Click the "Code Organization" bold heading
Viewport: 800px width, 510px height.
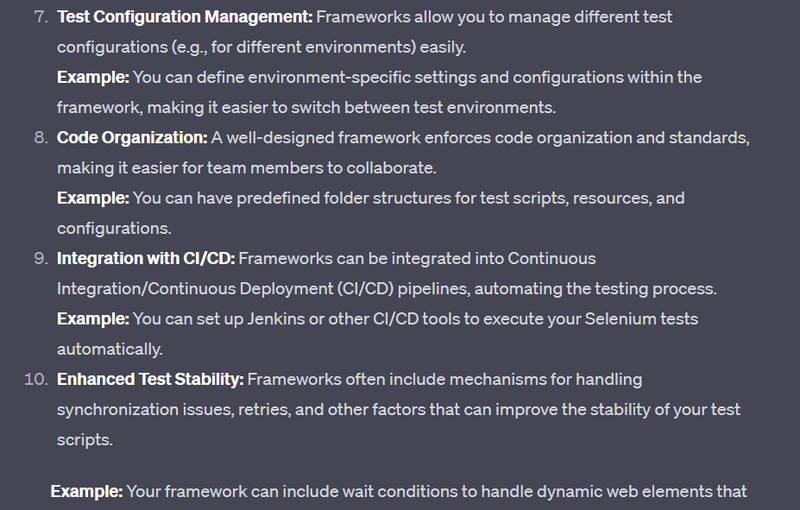(x=132, y=137)
